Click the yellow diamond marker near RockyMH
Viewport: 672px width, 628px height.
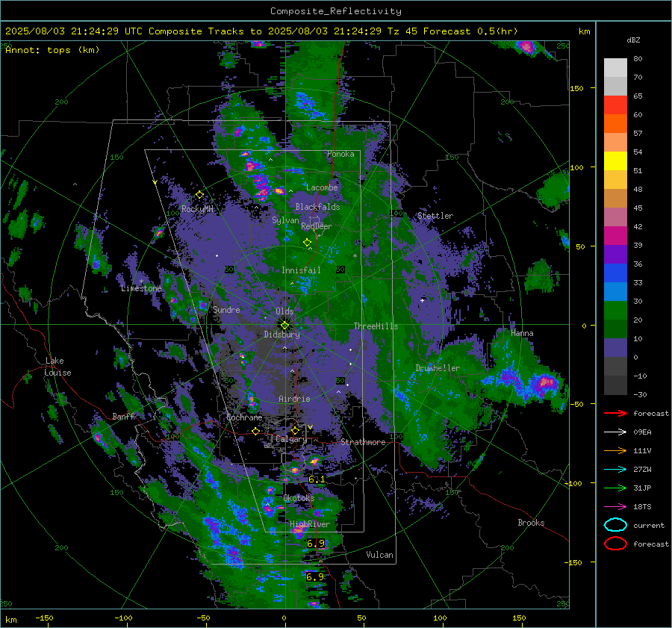(199, 195)
